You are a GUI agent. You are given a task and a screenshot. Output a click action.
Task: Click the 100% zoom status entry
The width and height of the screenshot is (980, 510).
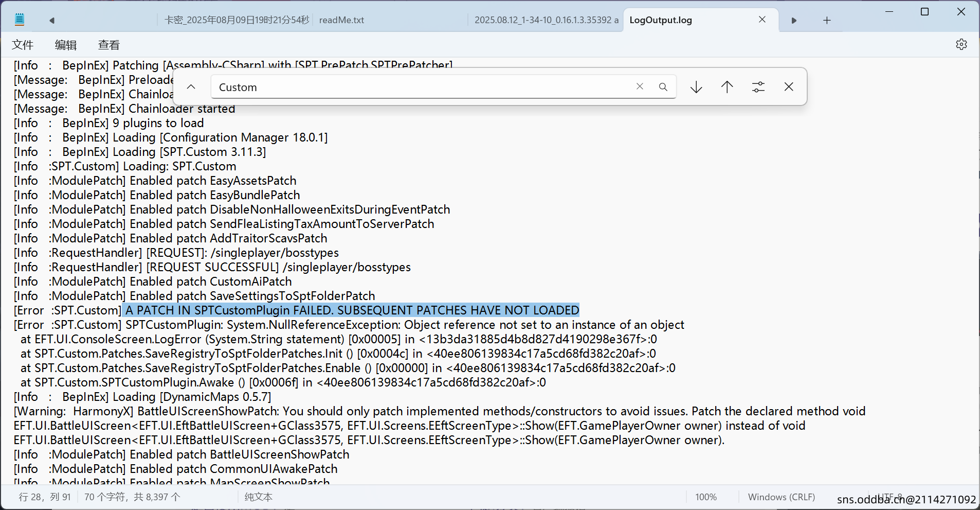tap(706, 497)
